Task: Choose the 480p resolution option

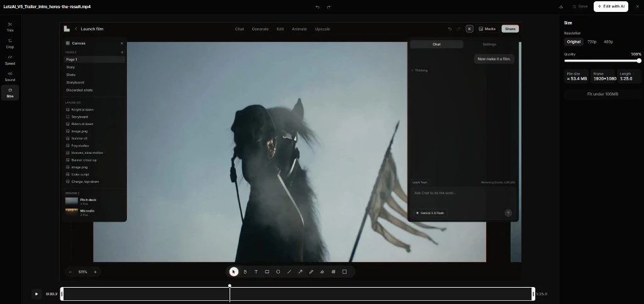Action: tap(608, 42)
